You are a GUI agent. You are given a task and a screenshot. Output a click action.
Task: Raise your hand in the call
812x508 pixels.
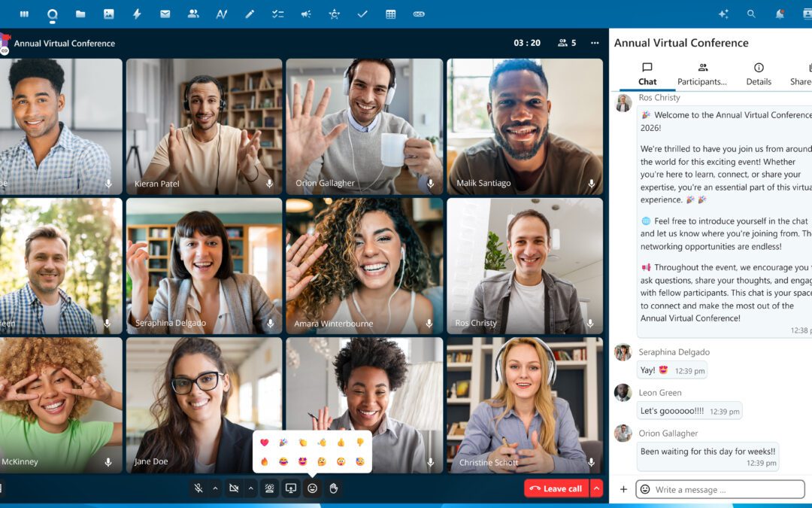tap(332, 488)
